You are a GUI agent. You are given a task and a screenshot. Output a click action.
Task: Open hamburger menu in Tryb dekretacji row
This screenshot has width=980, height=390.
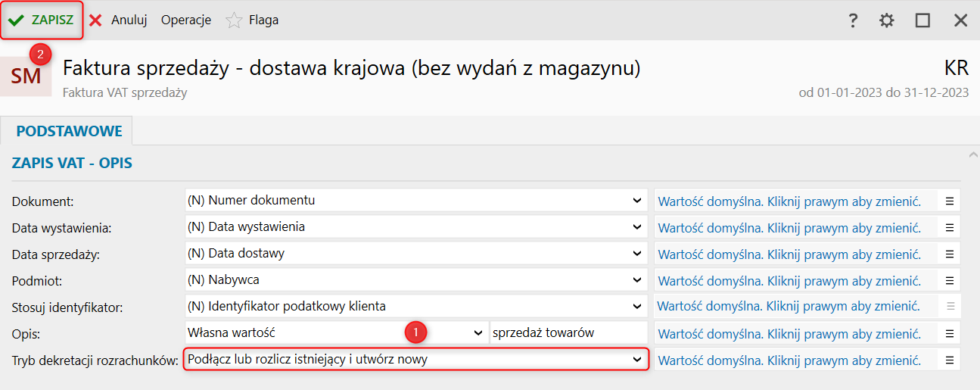coord(949,360)
